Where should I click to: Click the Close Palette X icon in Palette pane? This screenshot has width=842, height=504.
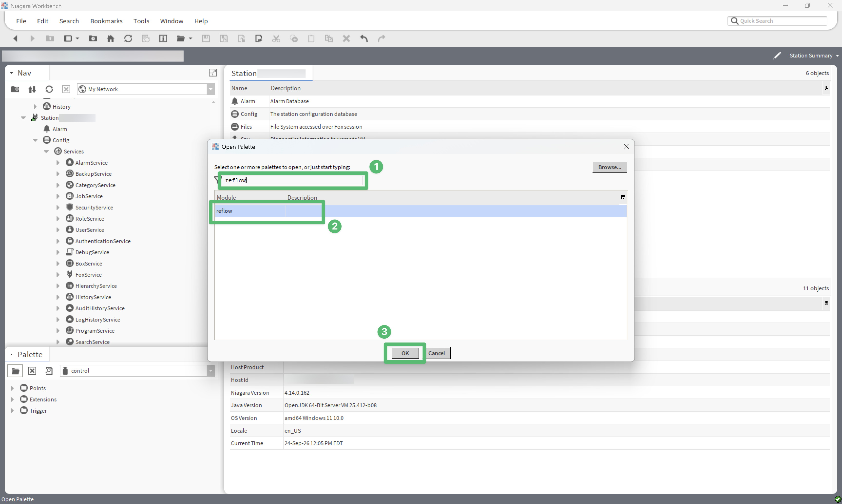click(x=32, y=371)
